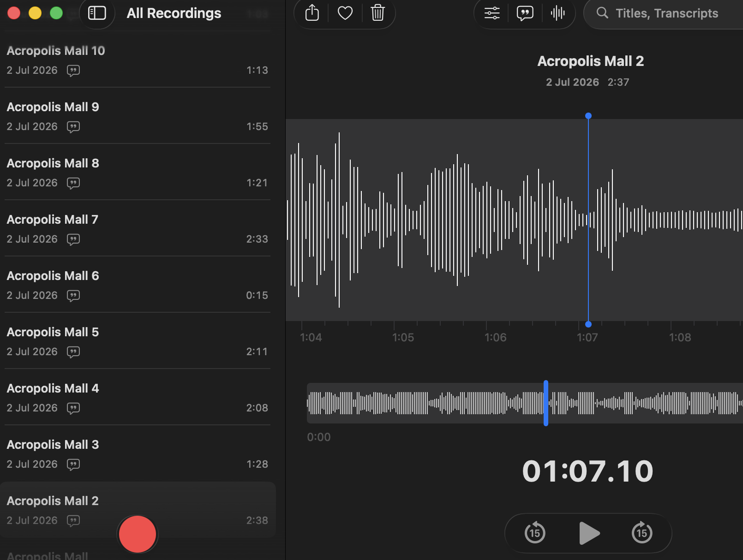Start a new recording with red button

click(x=138, y=534)
